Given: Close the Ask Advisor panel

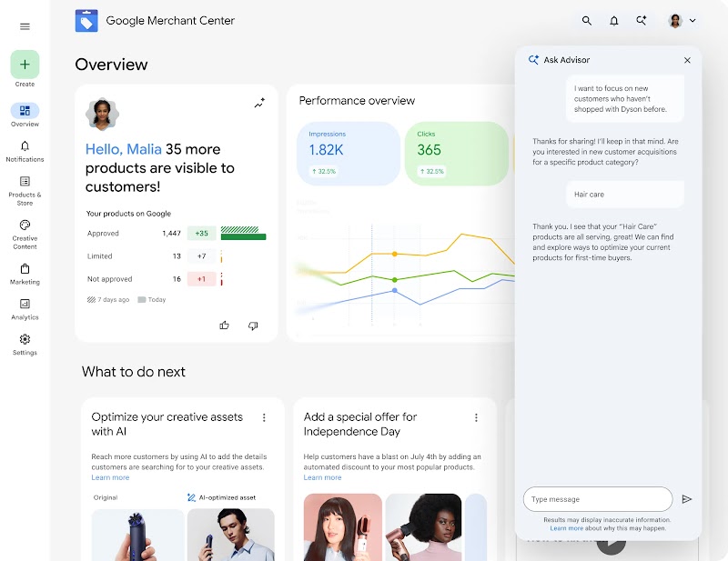Looking at the screenshot, I should coord(687,60).
